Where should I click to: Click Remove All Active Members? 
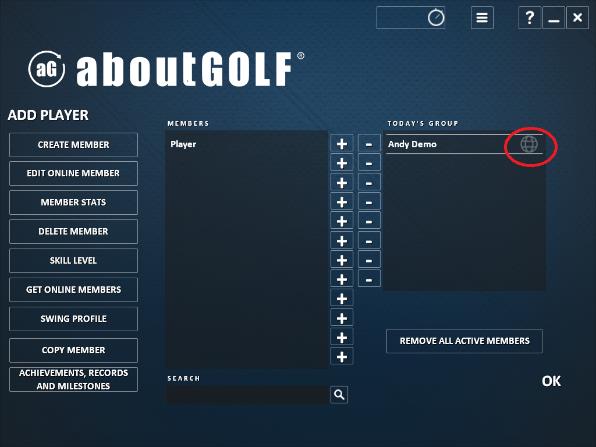(x=464, y=341)
